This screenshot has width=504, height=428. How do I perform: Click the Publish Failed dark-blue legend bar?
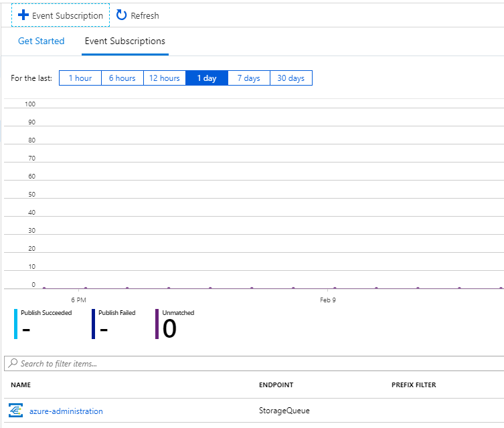point(93,324)
